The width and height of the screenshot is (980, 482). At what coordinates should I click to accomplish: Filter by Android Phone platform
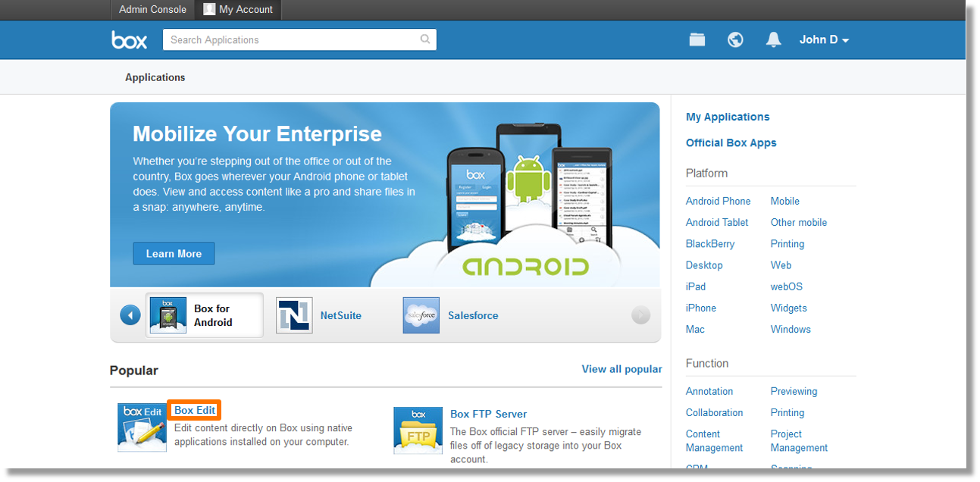719,201
